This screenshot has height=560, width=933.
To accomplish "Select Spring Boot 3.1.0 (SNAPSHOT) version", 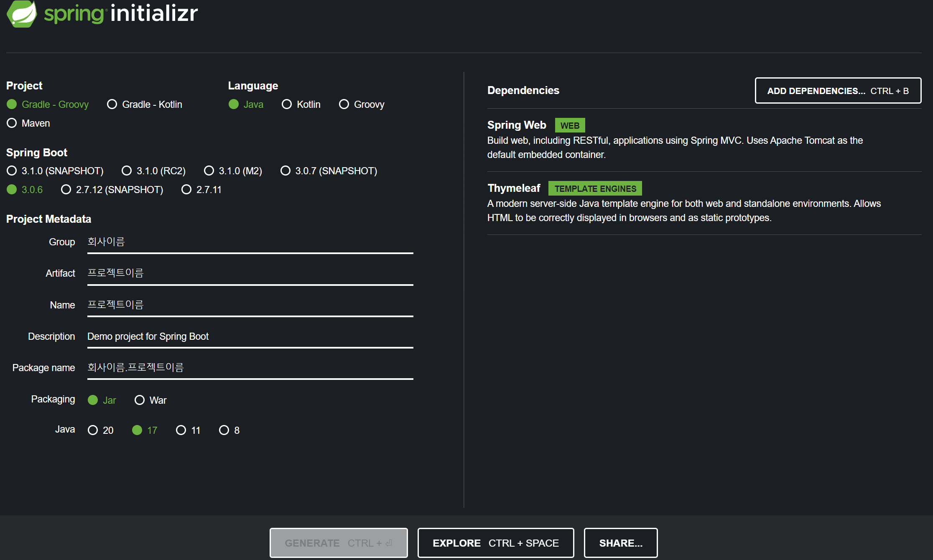I will (12, 171).
